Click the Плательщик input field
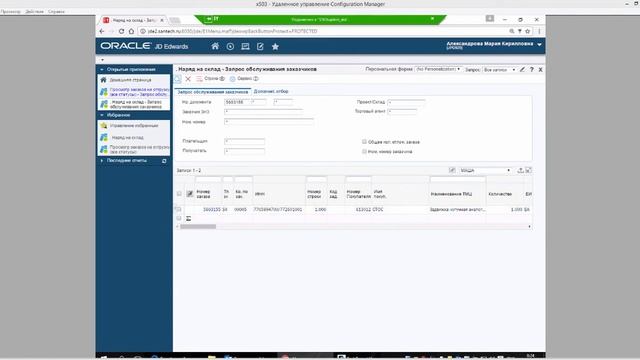640x360 pixels. click(244, 141)
